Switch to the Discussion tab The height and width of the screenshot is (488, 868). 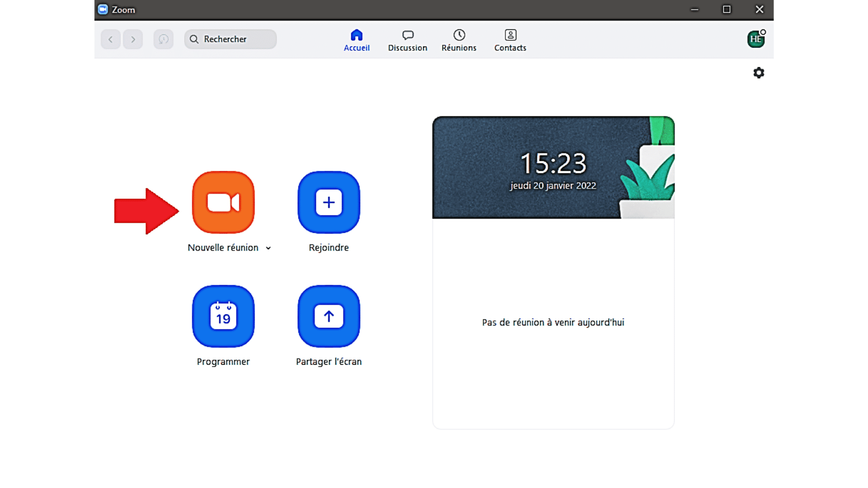[x=407, y=40]
